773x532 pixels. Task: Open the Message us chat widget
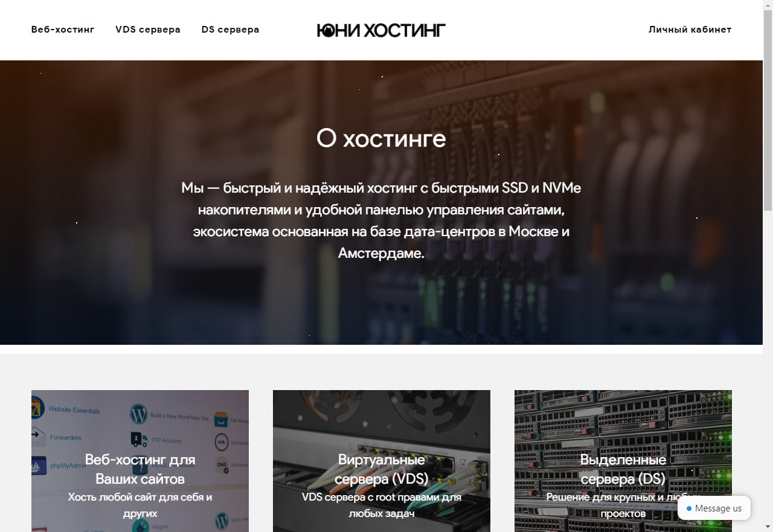click(714, 508)
